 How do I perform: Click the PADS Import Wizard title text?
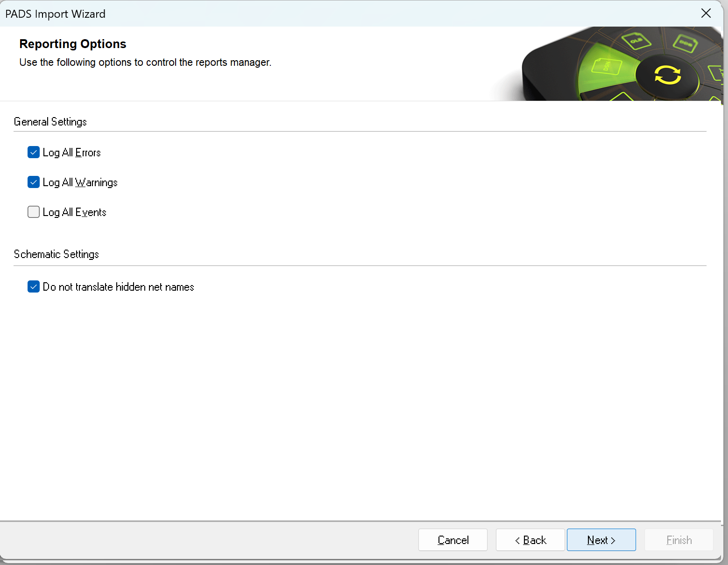coord(56,14)
